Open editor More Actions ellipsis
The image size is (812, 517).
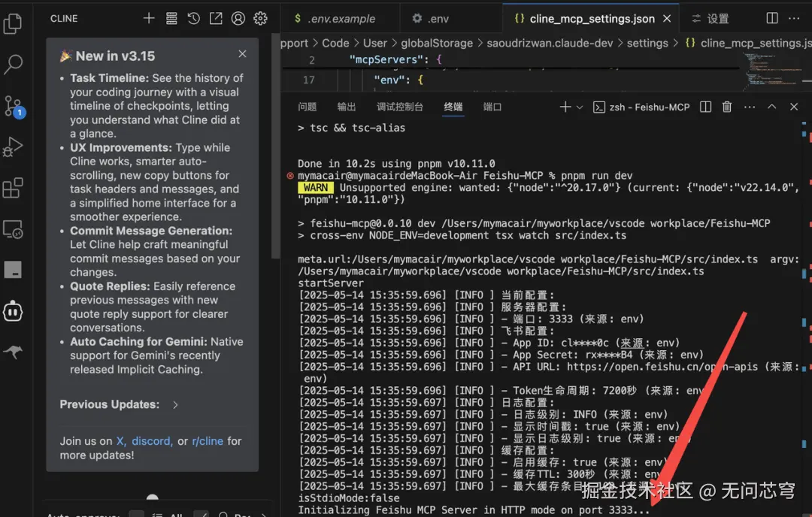[794, 18]
